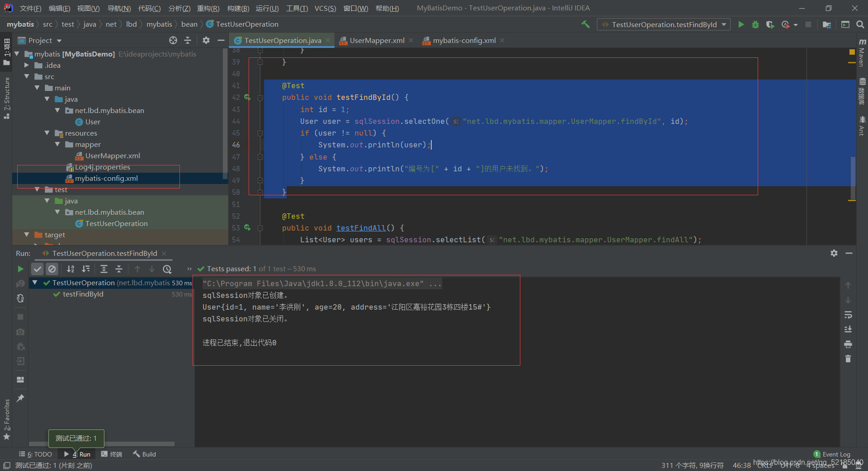Screen dimensions: 868x471
Task: Toggle soft-wrap in the console output
Action: [848, 315]
